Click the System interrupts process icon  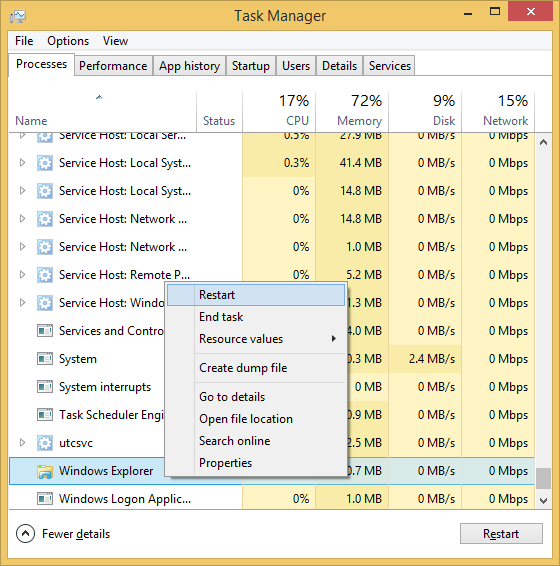tap(45, 387)
